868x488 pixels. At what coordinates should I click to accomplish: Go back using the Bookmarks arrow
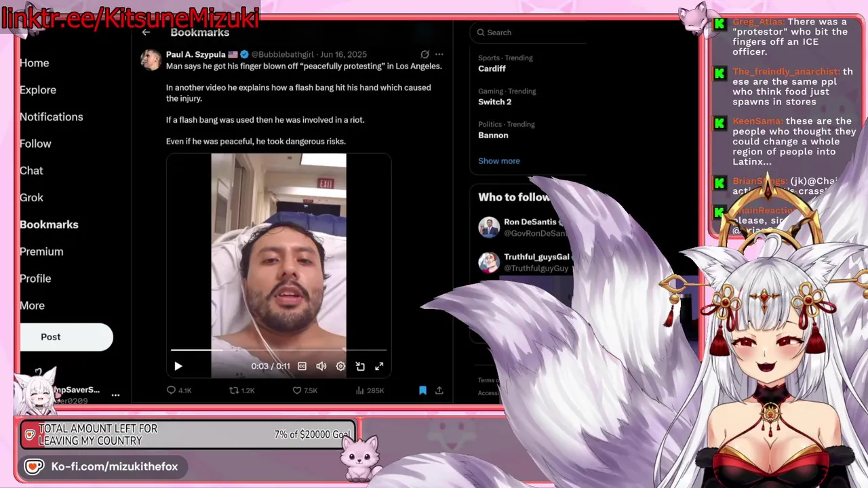(x=146, y=32)
